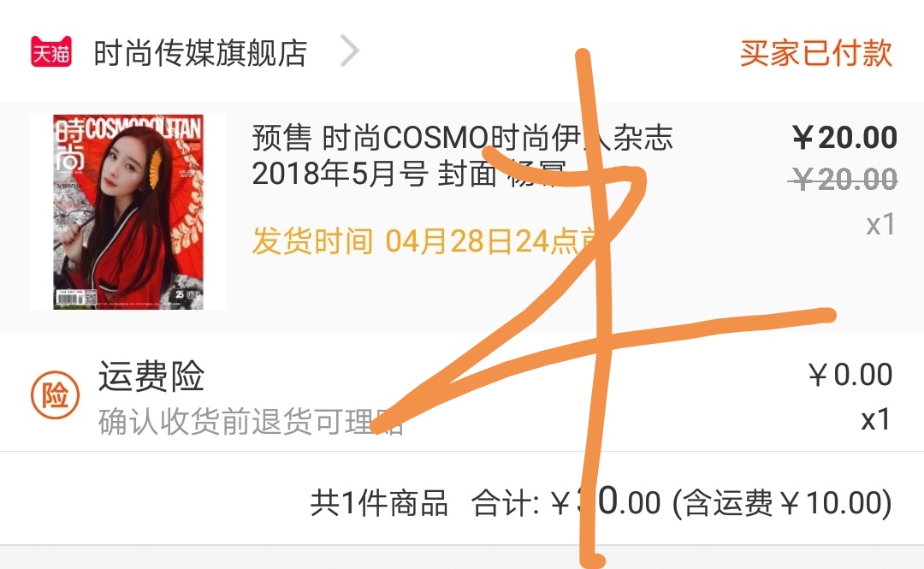
Task: Tap the orange 险 insurance icon
Action: coord(55,394)
